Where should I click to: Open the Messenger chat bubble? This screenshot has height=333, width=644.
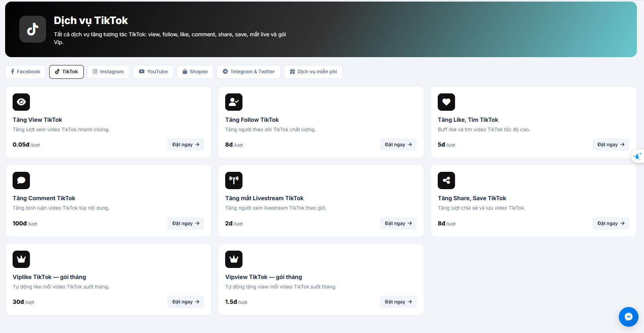(629, 317)
